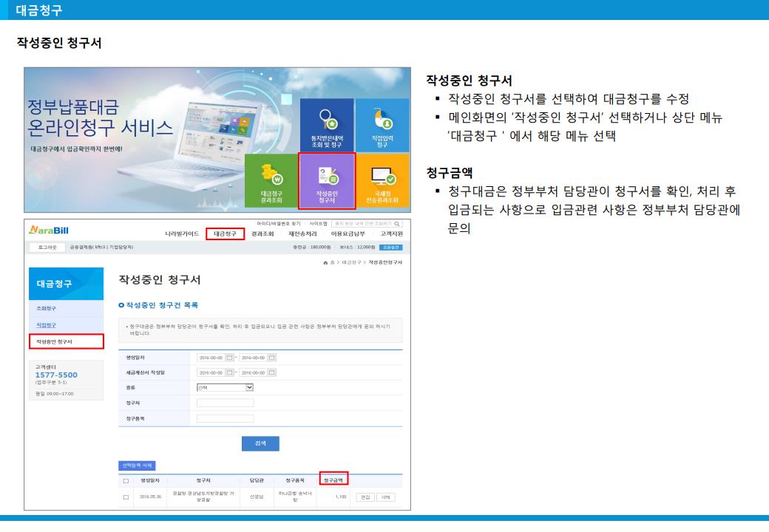Click the 세금계산서 작성일 end date field
The image size is (769, 532).
tap(254, 373)
